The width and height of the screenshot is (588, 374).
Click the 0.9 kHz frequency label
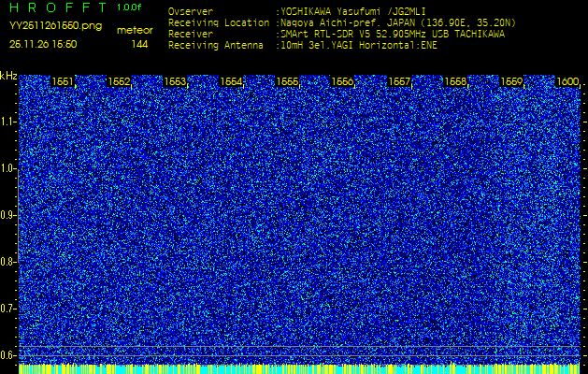(x=7, y=215)
